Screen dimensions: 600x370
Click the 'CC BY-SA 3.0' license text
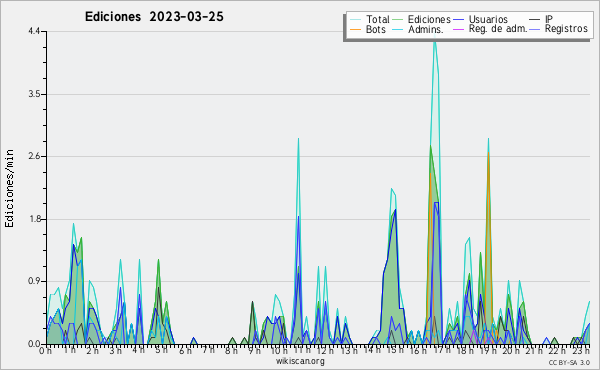(x=569, y=363)
